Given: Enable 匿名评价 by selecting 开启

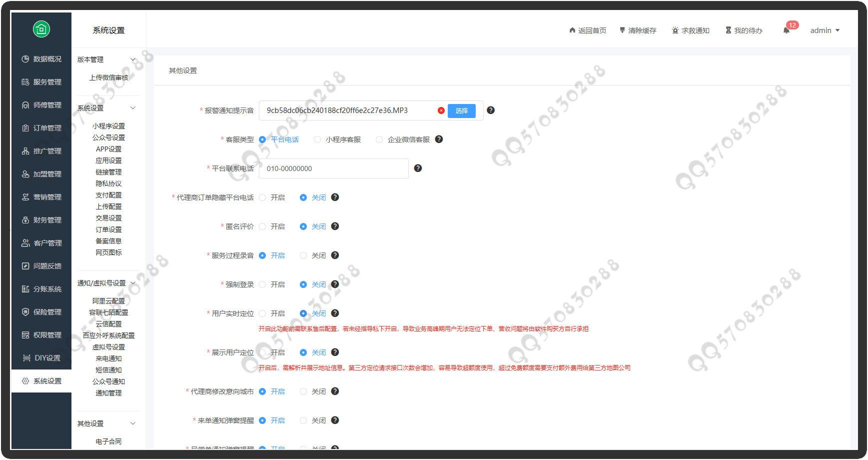Looking at the screenshot, I should [x=262, y=226].
